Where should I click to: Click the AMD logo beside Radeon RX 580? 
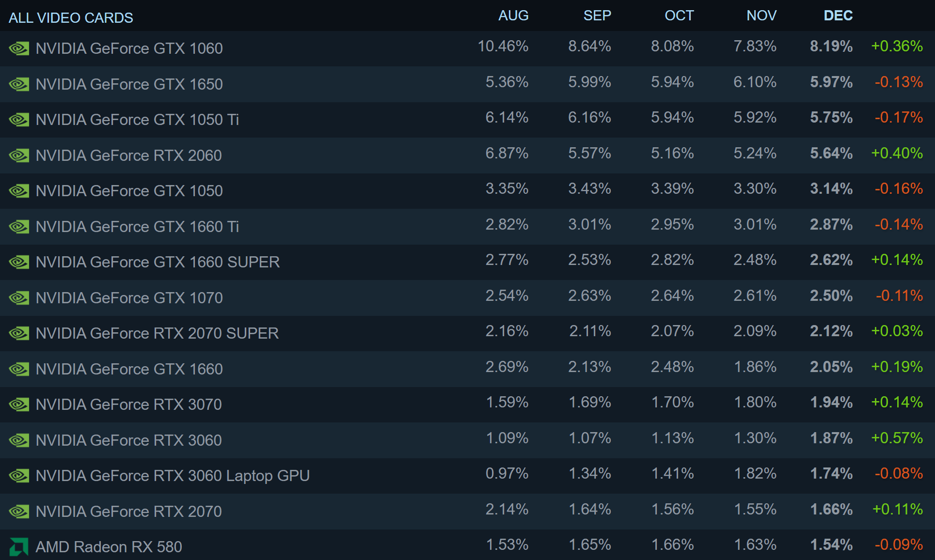click(x=19, y=547)
